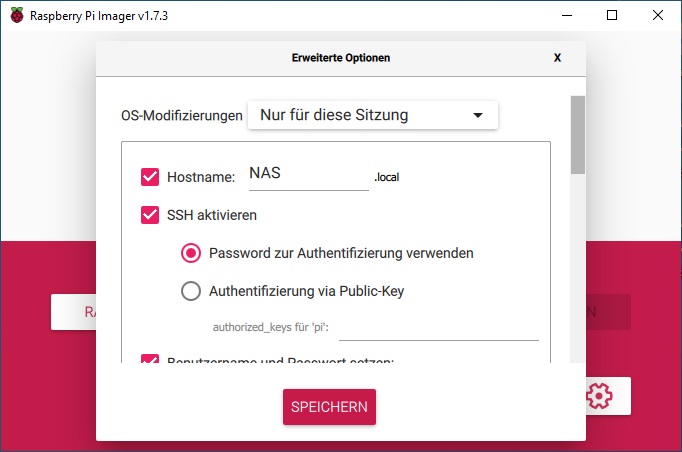Screen dimensions: 682x452
Task: Click the SPEICHERN button
Action: coord(329,407)
